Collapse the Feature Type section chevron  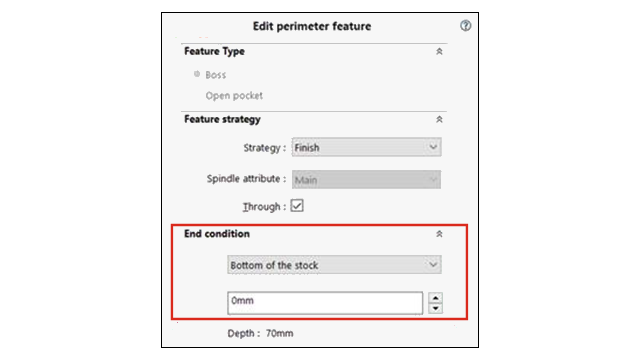[x=439, y=51]
